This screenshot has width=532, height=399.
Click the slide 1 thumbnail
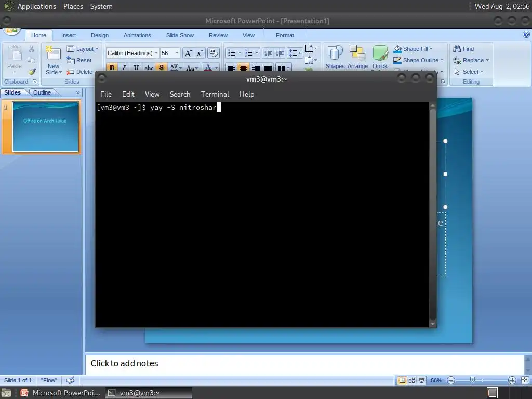pos(45,127)
